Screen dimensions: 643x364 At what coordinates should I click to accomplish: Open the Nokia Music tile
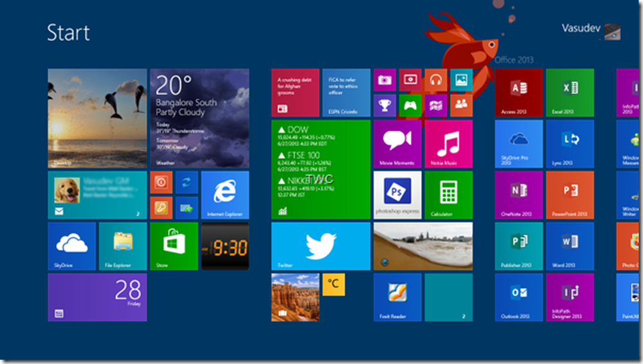(x=449, y=143)
